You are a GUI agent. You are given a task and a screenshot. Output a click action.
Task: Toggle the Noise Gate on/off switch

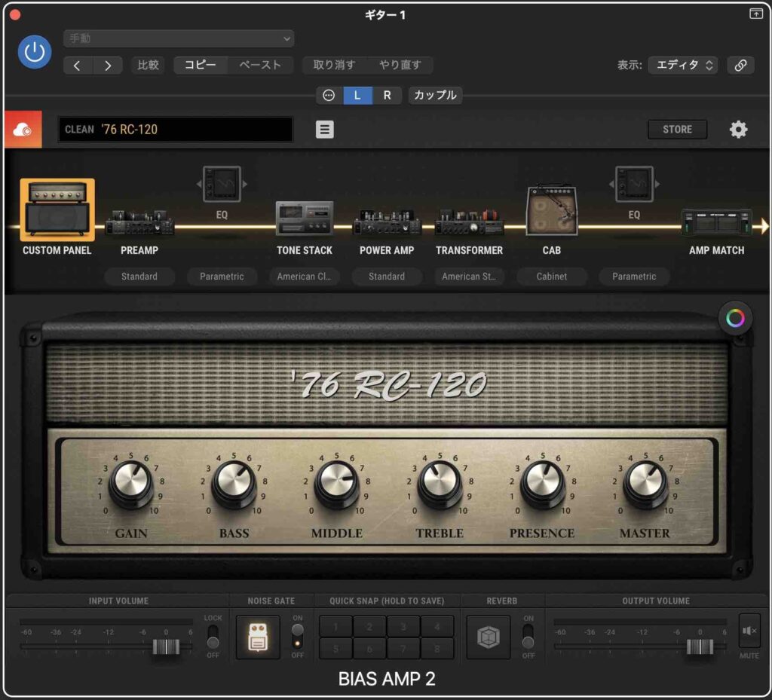click(x=298, y=636)
